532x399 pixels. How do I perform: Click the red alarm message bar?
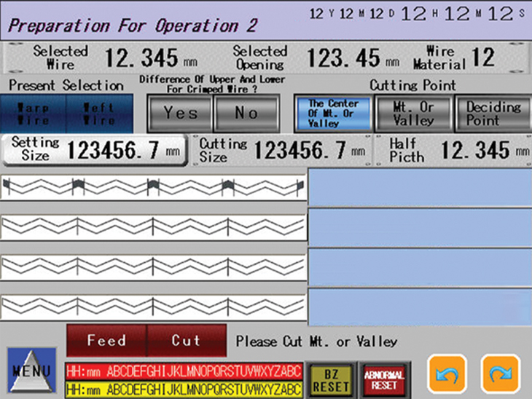tap(183, 369)
